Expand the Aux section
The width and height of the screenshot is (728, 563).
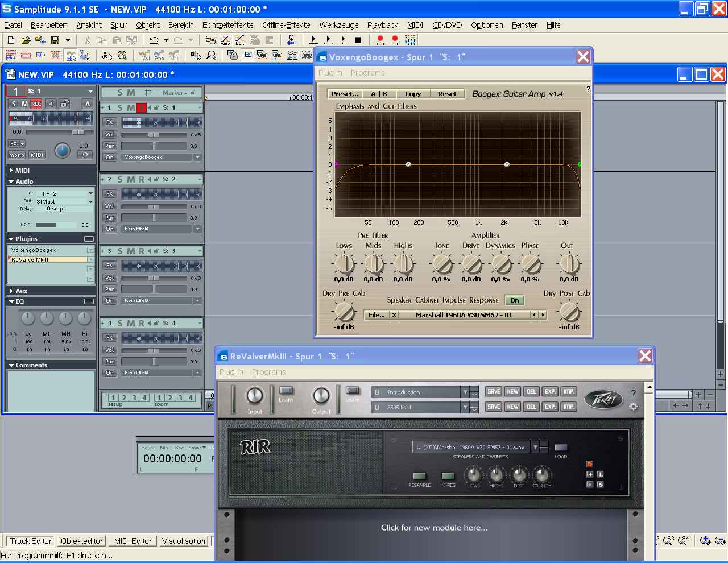pos(11,291)
